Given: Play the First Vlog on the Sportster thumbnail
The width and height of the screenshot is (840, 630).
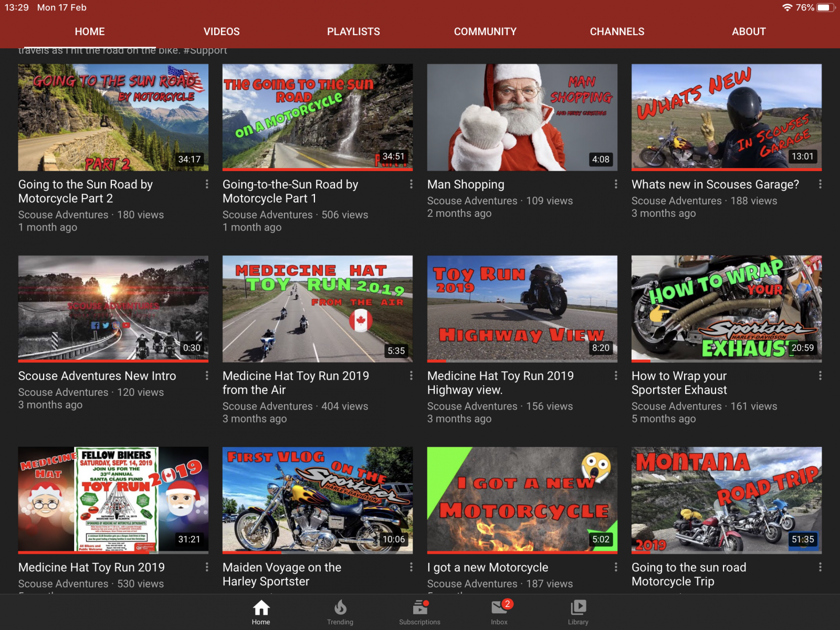Looking at the screenshot, I should (318, 500).
